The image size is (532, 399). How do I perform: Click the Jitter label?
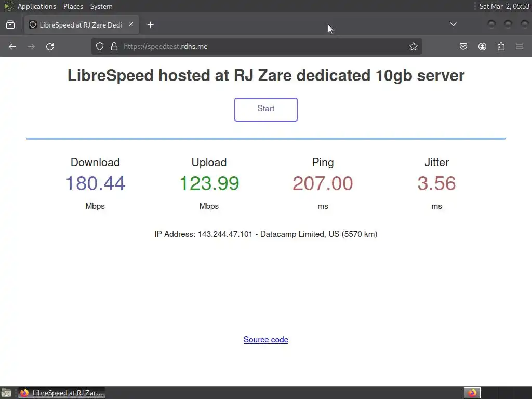coord(436,162)
